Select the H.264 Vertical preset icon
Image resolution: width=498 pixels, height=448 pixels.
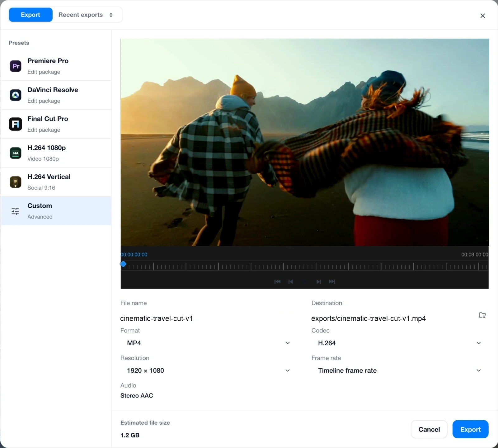[x=15, y=182]
